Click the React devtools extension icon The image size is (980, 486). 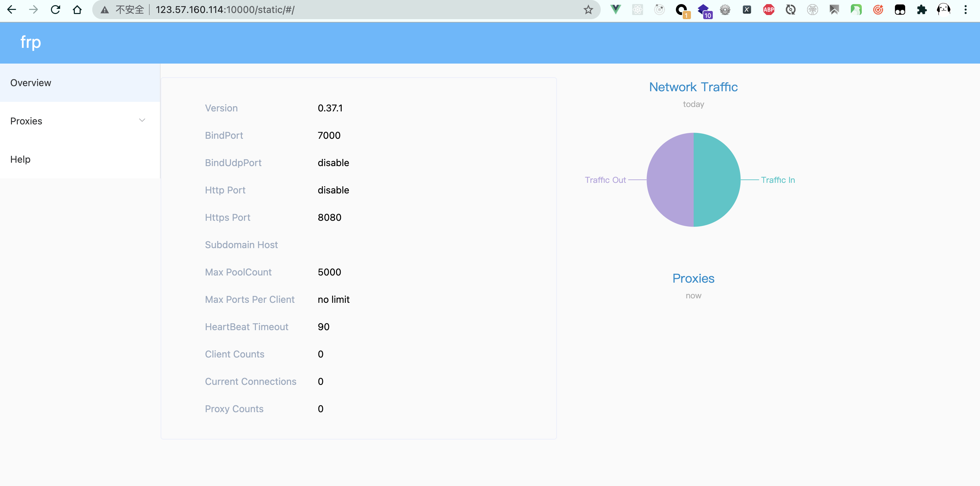pyautogui.click(x=637, y=10)
